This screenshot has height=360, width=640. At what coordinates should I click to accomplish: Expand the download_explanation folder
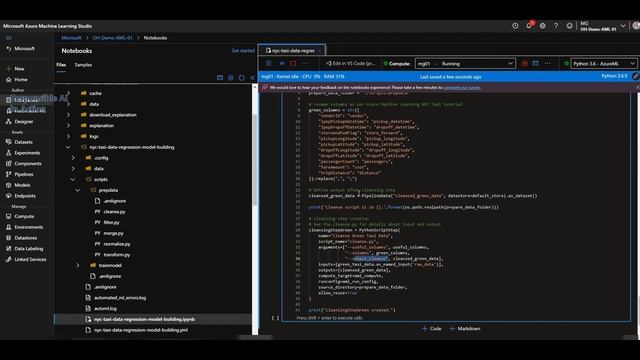[x=68, y=115]
